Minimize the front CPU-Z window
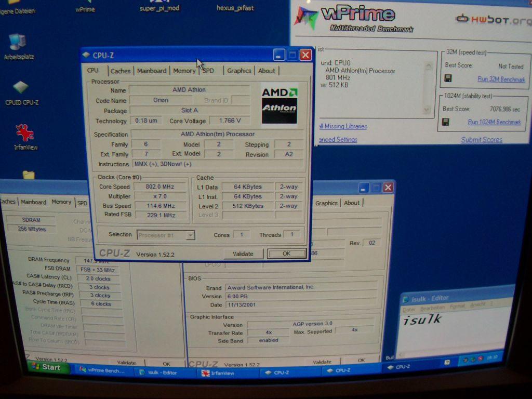The image size is (532, 399). click(x=278, y=55)
